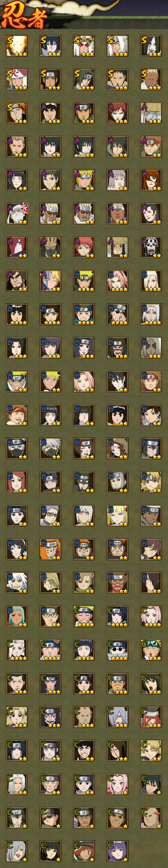Choose B-rank four-star pink-haired Sakura

[117, 281]
